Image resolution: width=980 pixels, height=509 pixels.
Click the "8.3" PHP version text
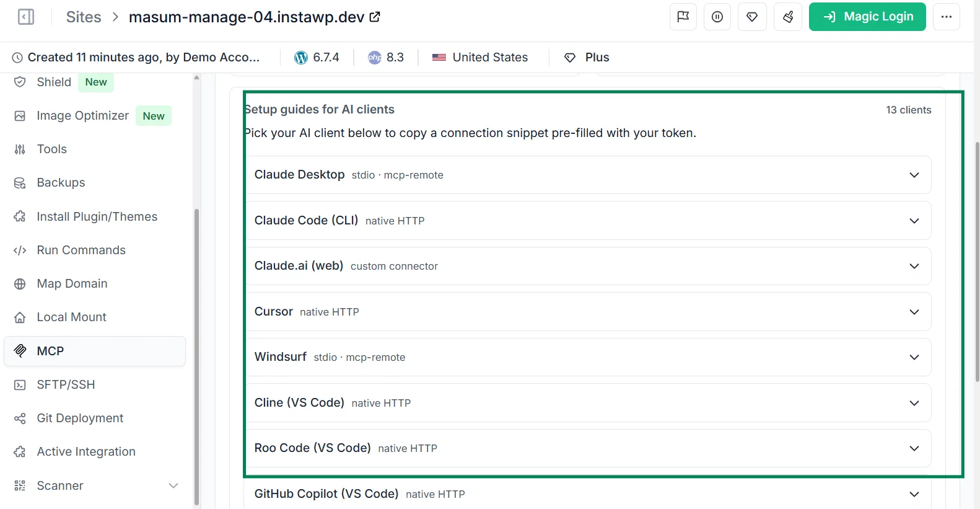[395, 58]
